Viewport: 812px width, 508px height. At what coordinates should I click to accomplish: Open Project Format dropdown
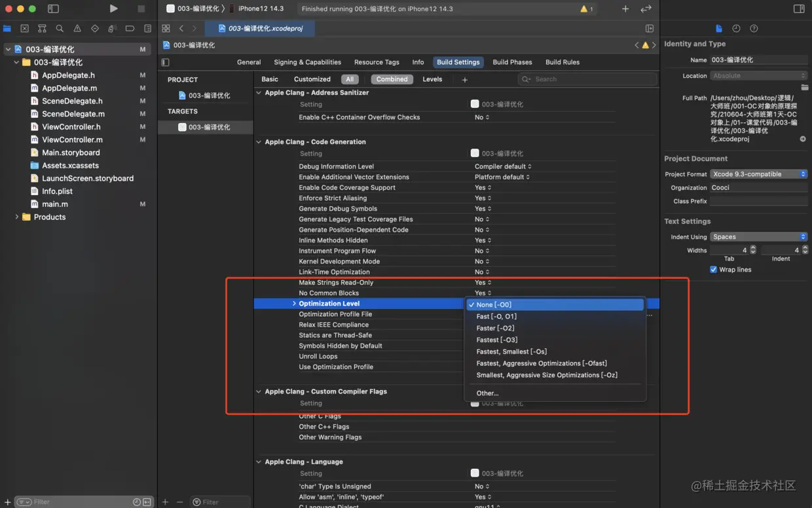(759, 174)
